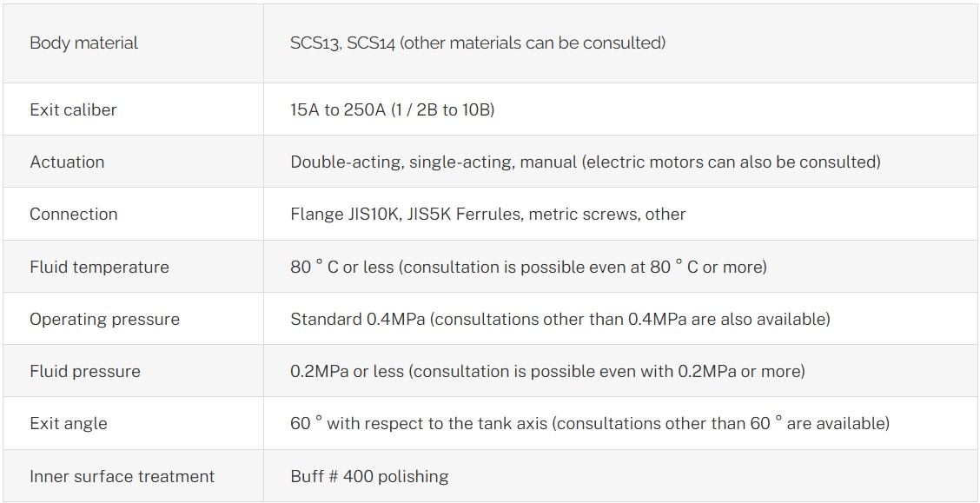Click the 'Exit caliber' row label

tap(73, 110)
